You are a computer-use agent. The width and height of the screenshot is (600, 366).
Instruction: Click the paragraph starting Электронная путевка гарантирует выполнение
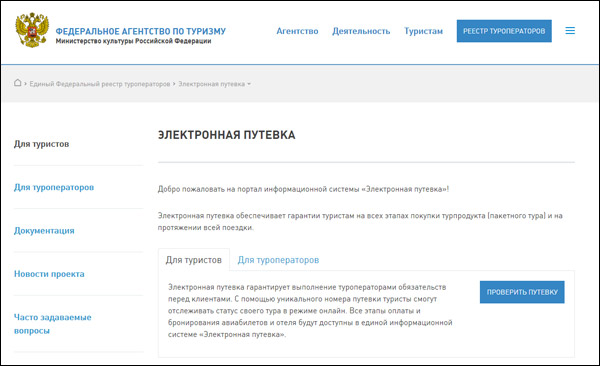[310, 310]
